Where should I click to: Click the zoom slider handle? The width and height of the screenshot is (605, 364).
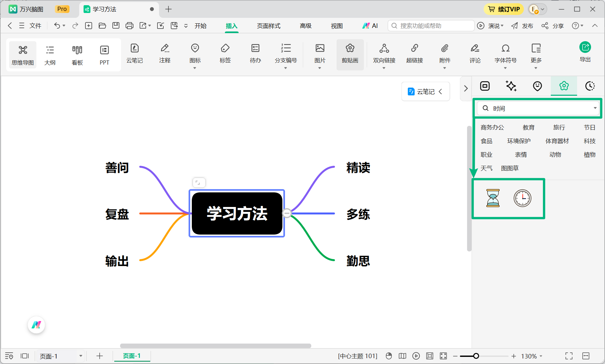[x=476, y=356]
